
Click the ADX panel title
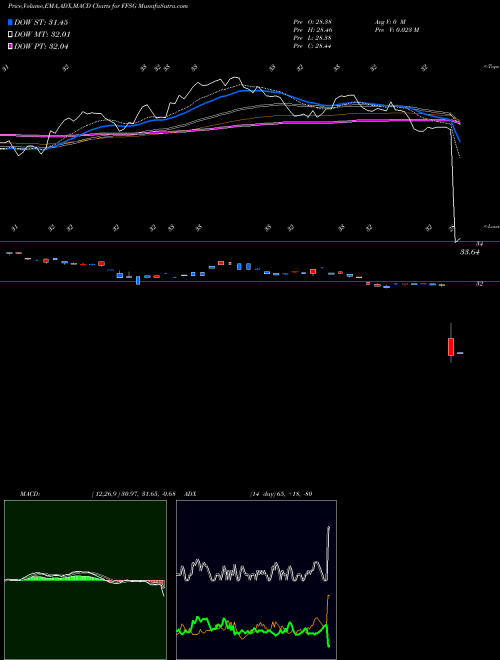tap(191, 494)
